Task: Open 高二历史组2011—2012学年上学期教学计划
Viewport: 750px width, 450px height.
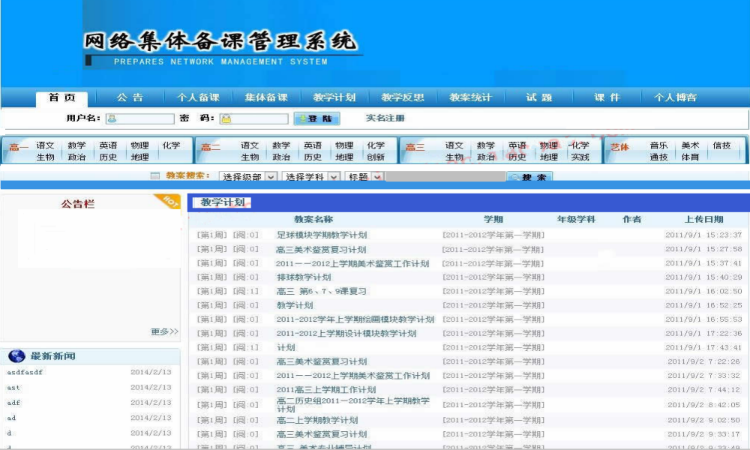Action: pyautogui.click(x=353, y=405)
